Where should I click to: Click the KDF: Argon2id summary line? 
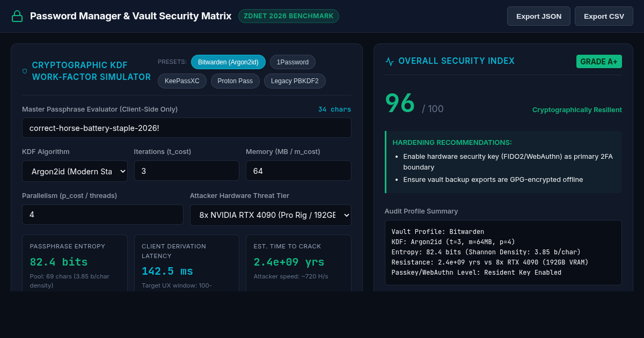tap(453, 242)
